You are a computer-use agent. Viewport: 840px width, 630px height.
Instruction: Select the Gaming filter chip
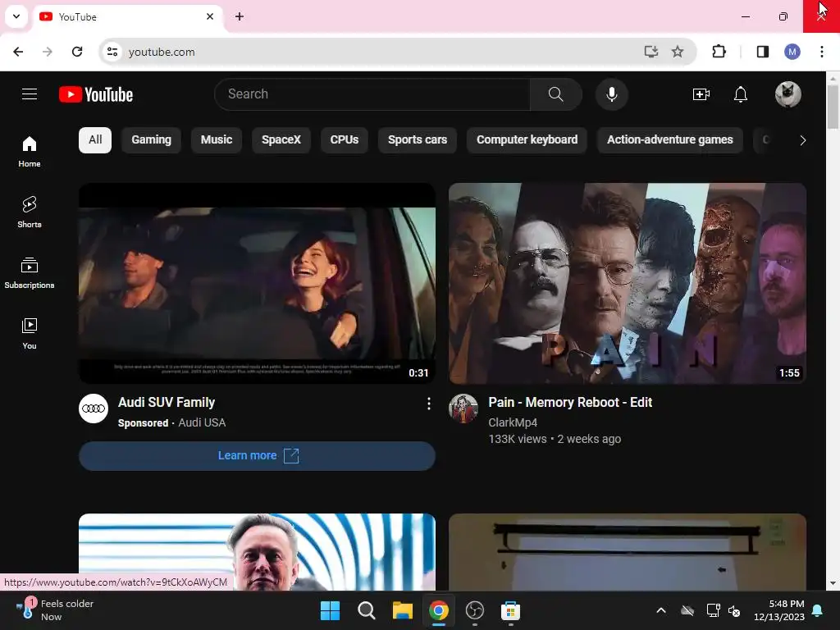coord(151,139)
